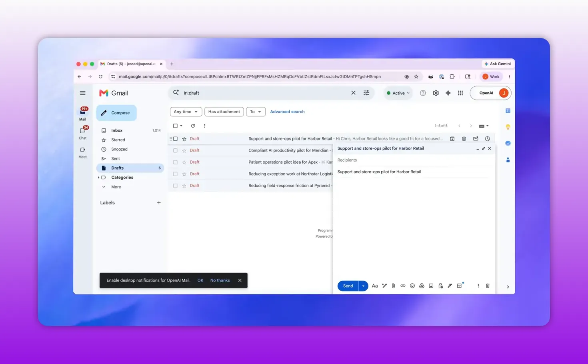Open Google Calendar in the side panel

pyautogui.click(x=508, y=111)
